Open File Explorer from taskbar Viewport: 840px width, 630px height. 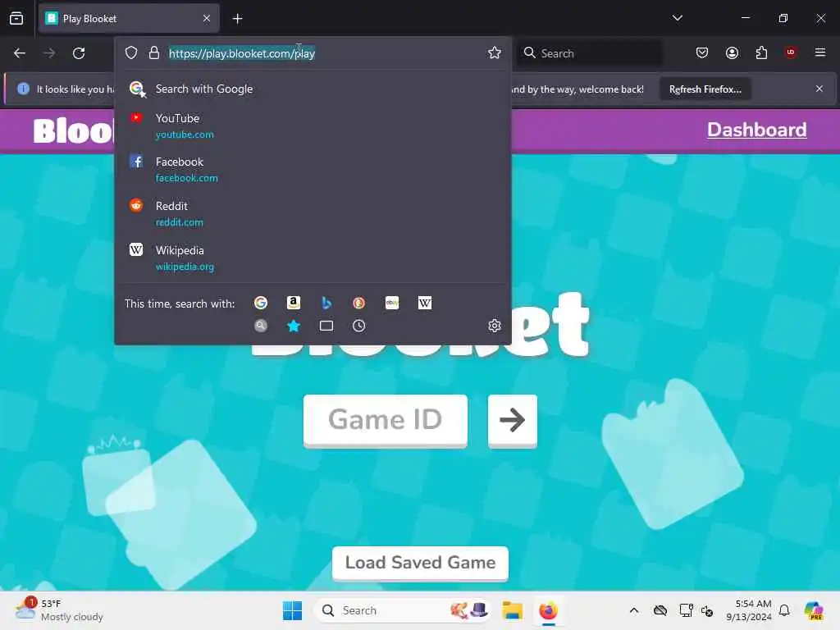pos(512,610)
